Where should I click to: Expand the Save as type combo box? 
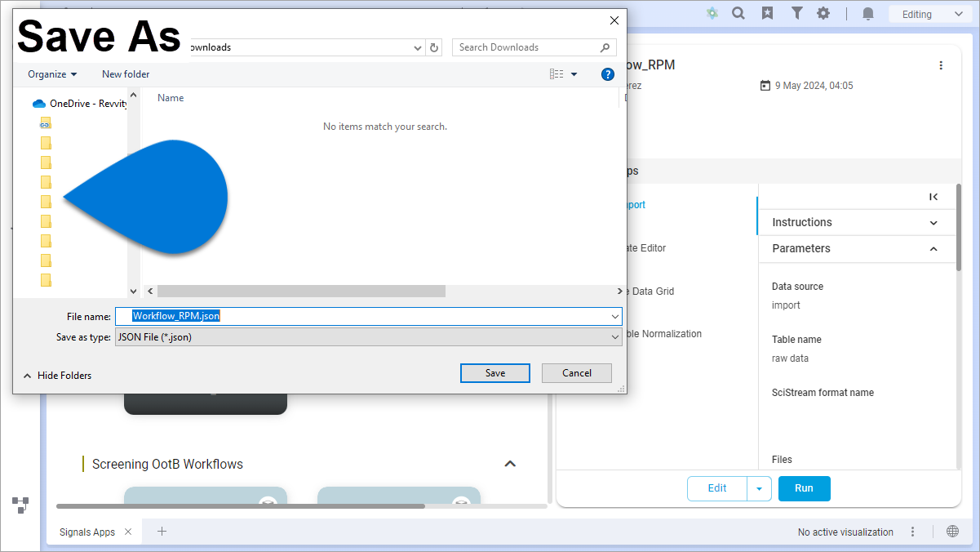coord(615,336)
